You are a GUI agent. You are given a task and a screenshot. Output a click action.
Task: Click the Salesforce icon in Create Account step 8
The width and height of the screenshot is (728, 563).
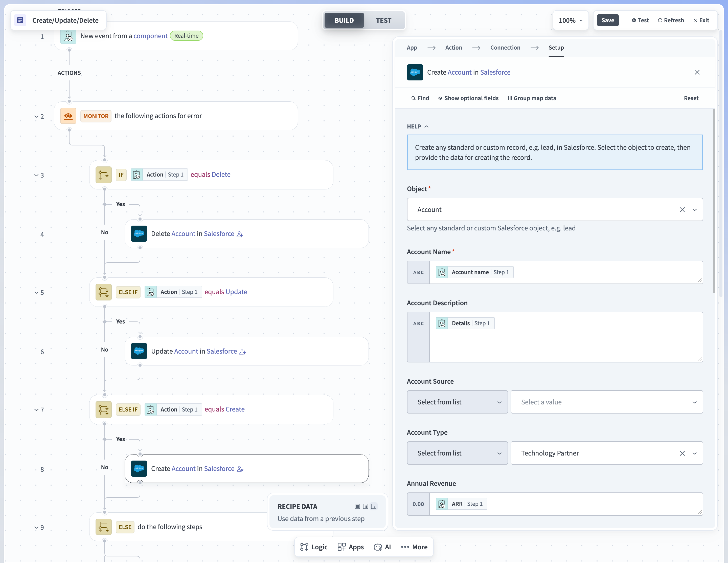139,469
